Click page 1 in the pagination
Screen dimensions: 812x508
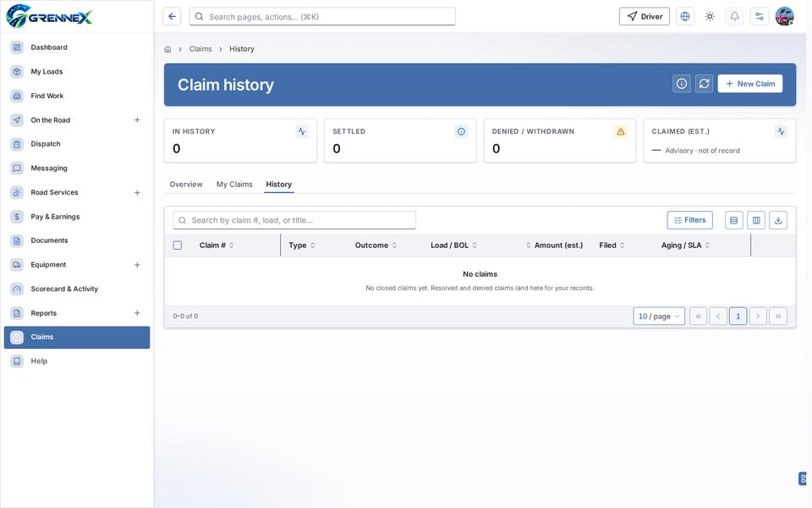(x=738, y=316)
